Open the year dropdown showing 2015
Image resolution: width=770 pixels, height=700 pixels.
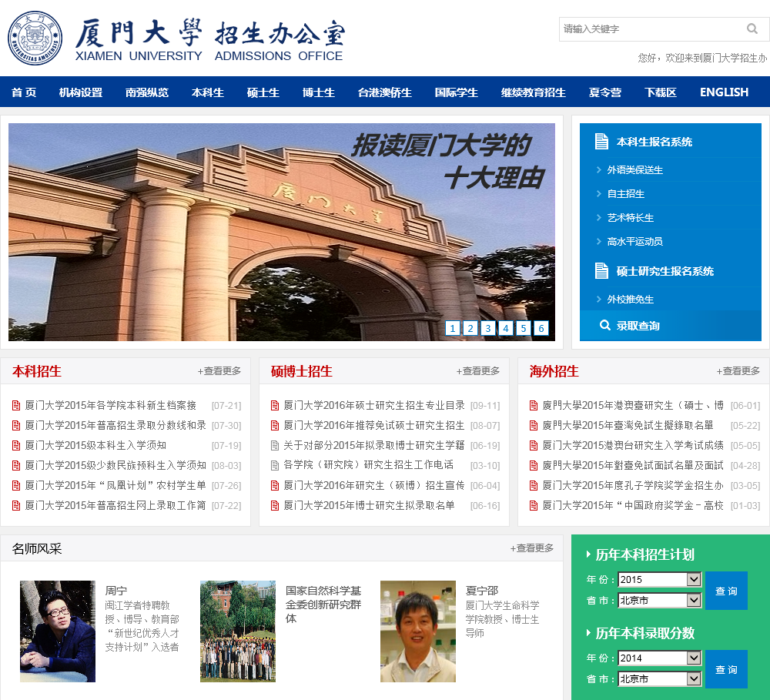tap(660, 579)
